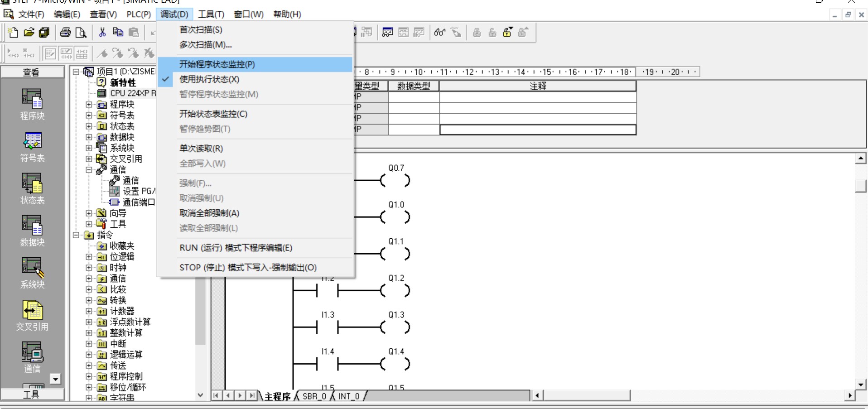Open 状态表 in the navigation bar

coord(32,188)
